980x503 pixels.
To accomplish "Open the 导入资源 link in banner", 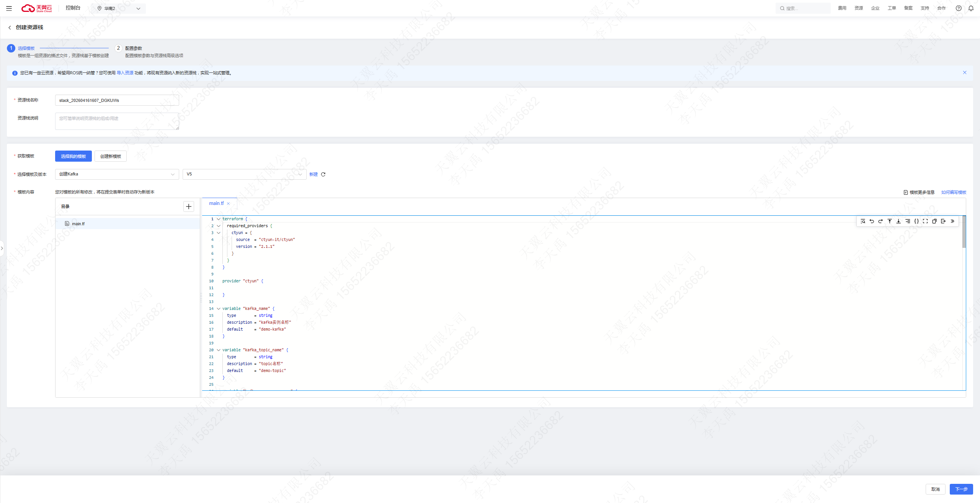I will pyautogui.click(x=125, y=73).
